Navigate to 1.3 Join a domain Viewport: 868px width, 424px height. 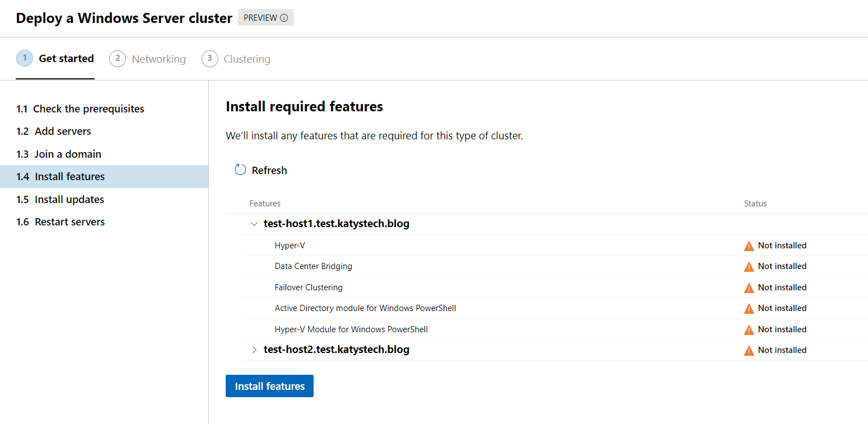59,154
